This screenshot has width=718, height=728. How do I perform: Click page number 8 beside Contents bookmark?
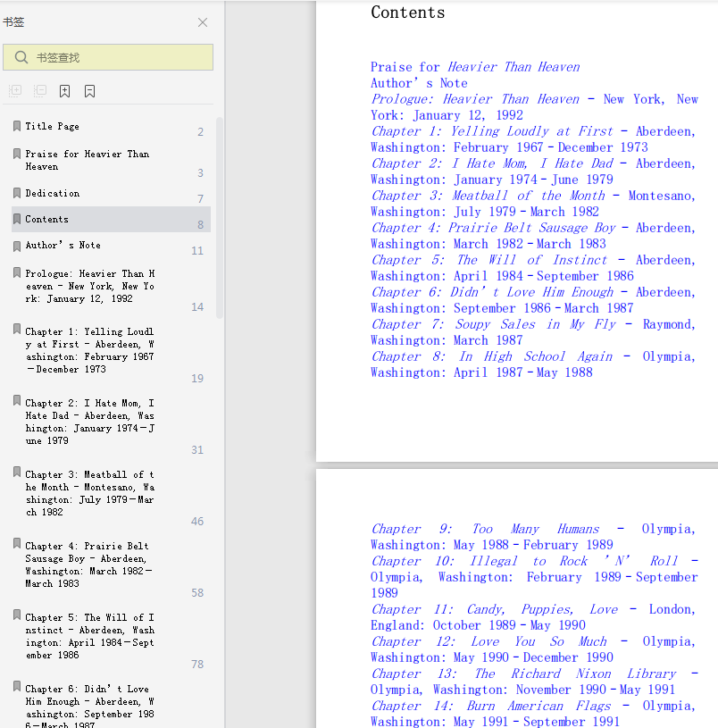pos(201,225)
